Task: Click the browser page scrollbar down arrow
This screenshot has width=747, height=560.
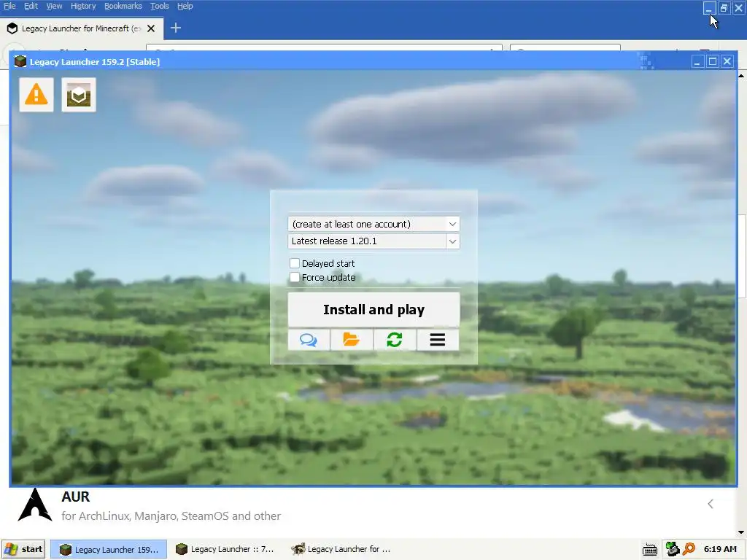Action: pos(741,532)
